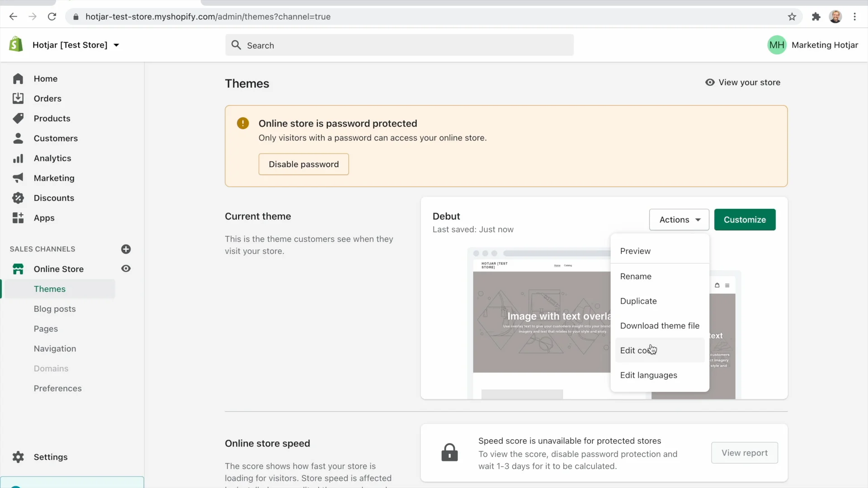Click the Customize theme button
This screenshot has height=488, width=868.
(x=745, y=219)
